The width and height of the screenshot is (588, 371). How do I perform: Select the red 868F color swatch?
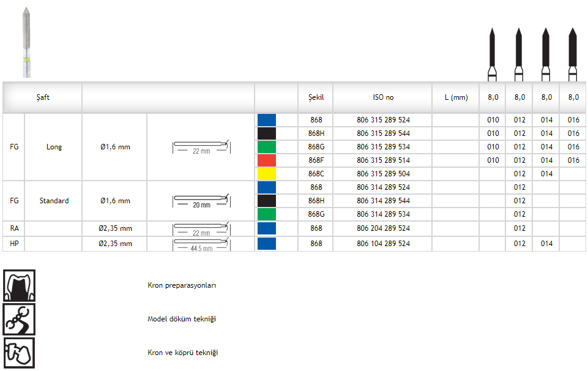(x=267, y=160)
